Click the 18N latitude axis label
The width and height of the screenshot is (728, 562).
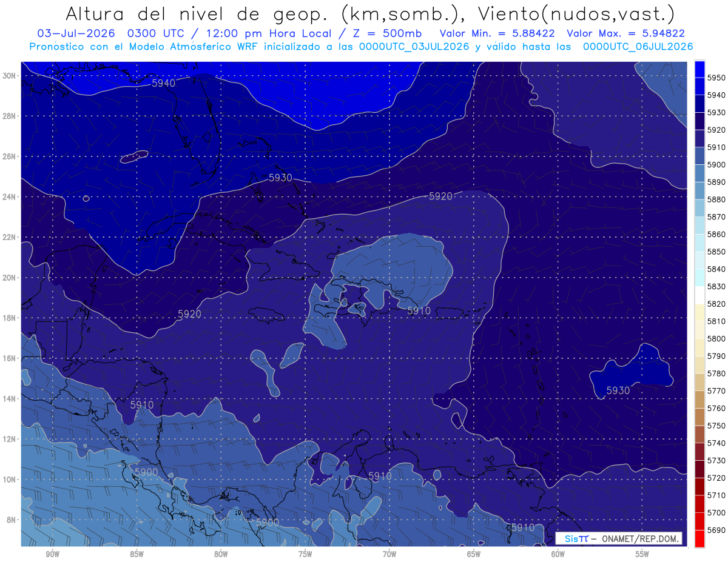click(x=9, y=318)
